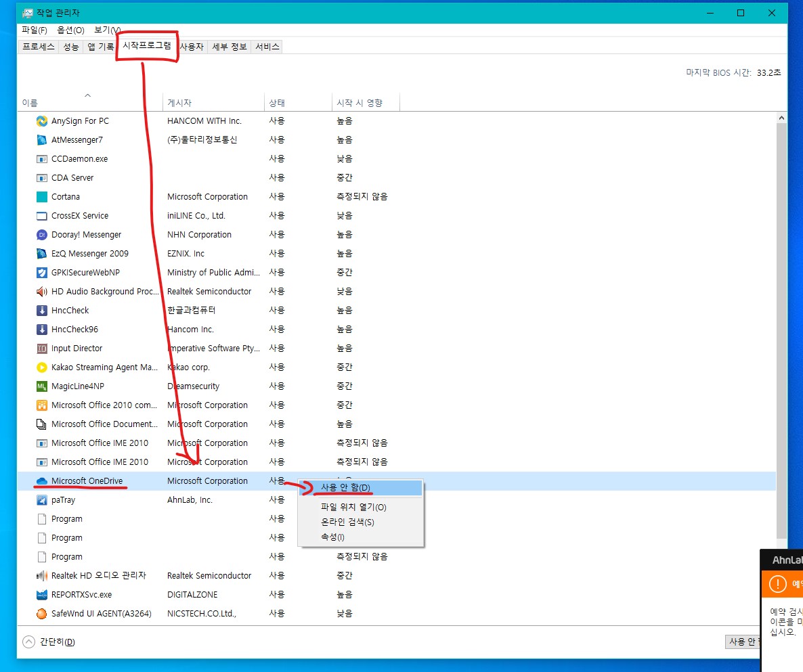Select the MagicLine4NP green icon
803x672 pixels.
point(41,386)
